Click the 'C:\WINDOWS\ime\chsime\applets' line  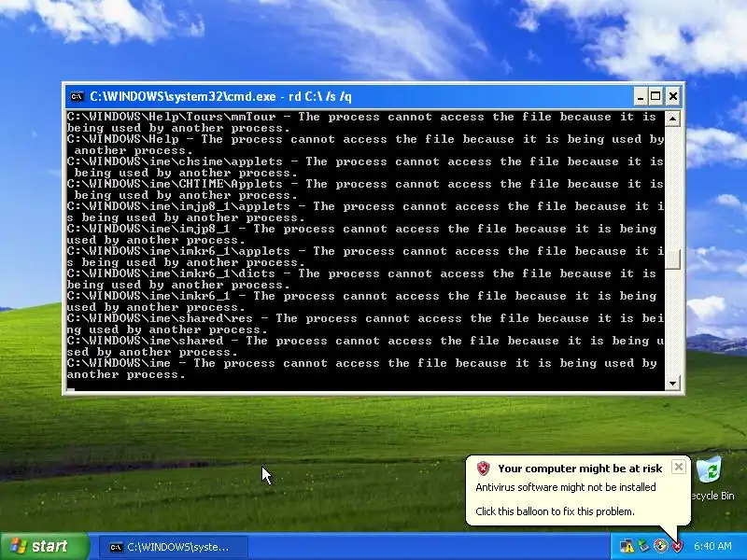(x=364, y=167)
